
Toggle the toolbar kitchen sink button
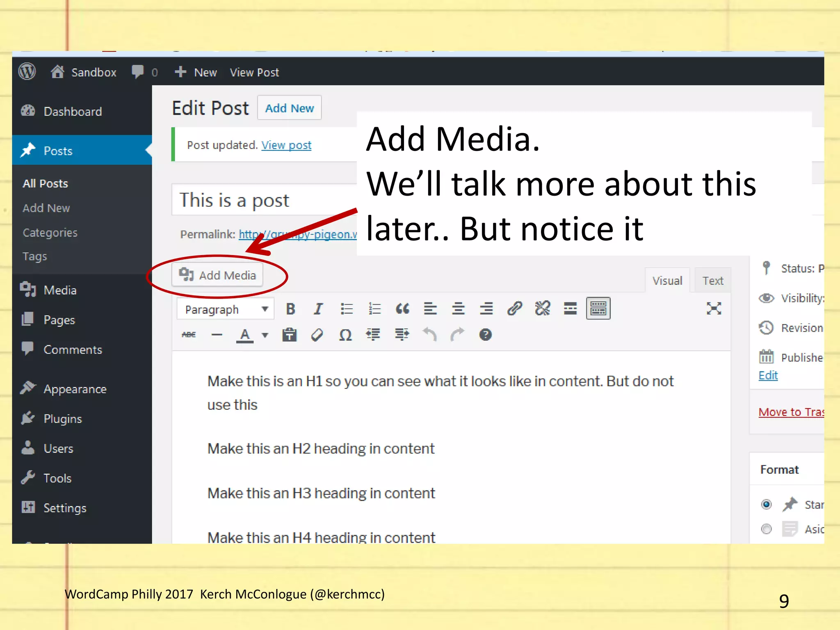598,308
